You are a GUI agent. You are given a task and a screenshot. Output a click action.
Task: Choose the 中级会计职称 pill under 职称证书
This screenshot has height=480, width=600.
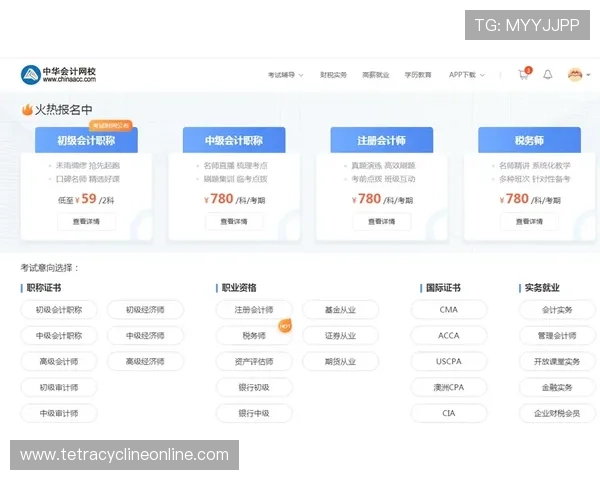(59, 336)
